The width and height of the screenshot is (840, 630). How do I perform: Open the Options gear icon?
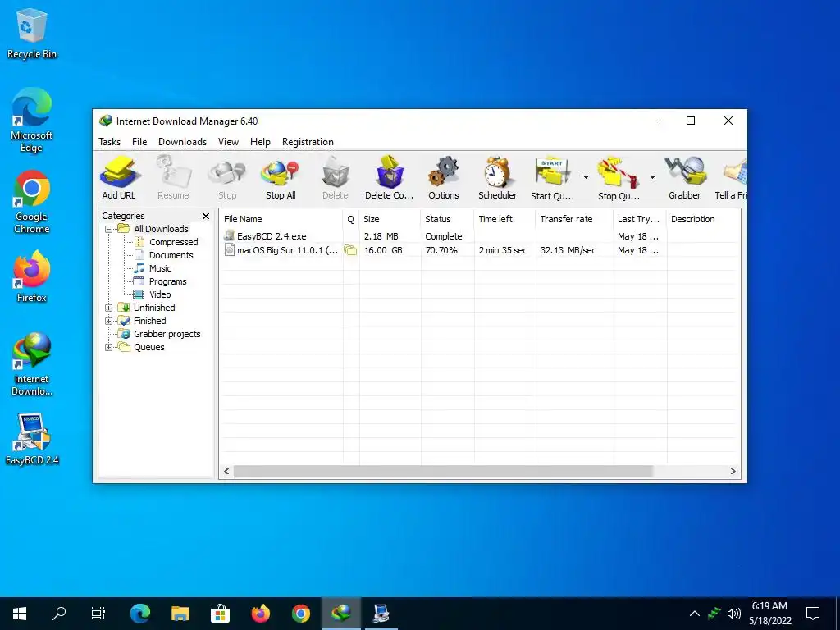tap(444, 178)
